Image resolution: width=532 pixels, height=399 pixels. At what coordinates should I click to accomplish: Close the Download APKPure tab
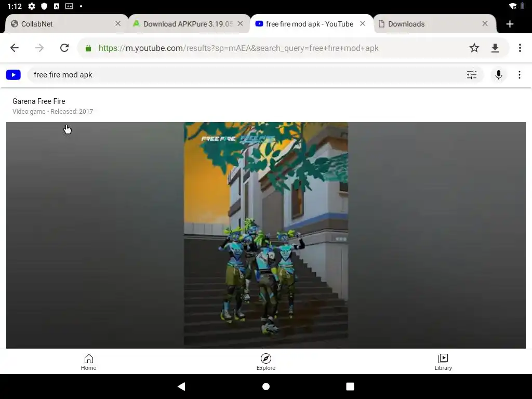point(240,23)
